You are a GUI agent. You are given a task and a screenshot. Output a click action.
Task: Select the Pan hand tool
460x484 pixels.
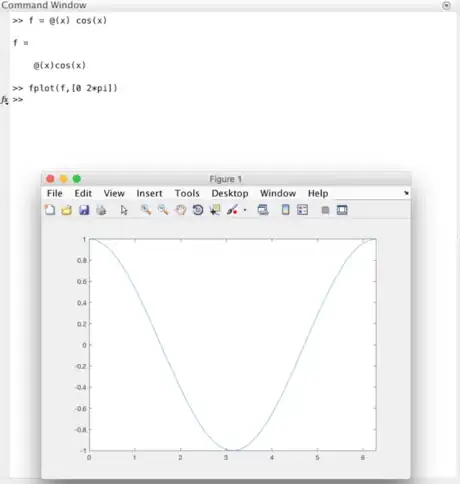click(x=181, y=210)
